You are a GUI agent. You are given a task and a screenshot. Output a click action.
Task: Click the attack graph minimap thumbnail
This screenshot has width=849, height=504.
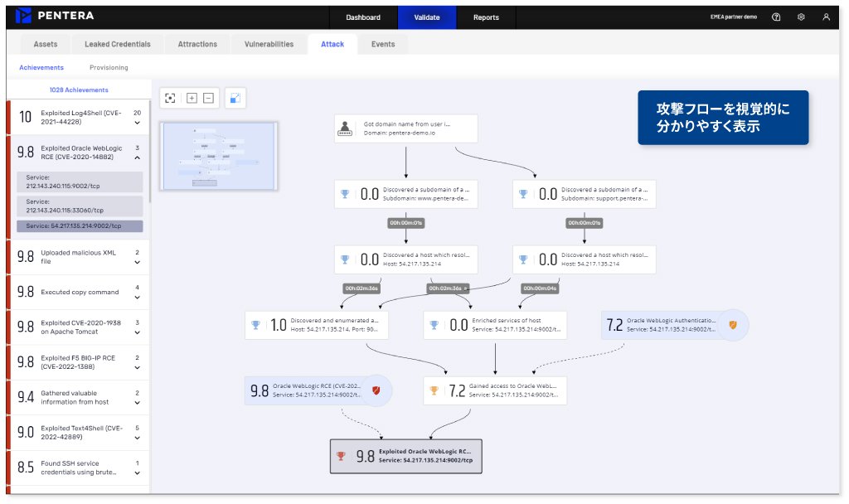click(219, 157)
